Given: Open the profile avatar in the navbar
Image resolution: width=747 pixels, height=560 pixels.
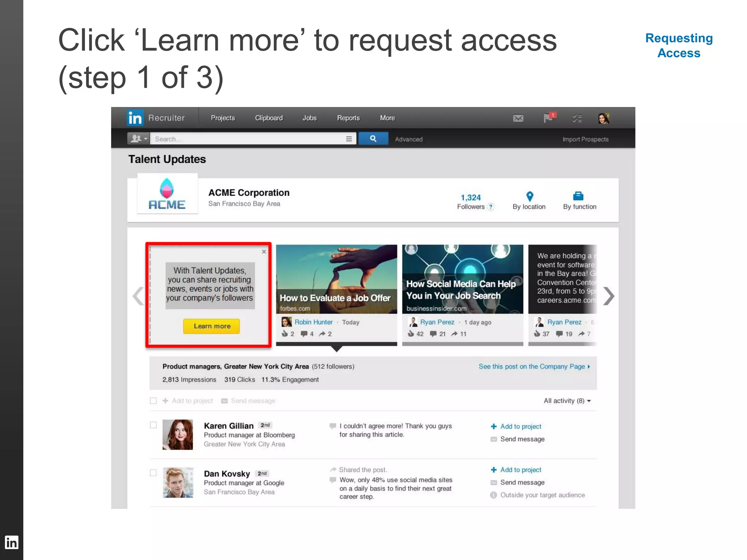Looking at the screenshot, I should (604, 118).
